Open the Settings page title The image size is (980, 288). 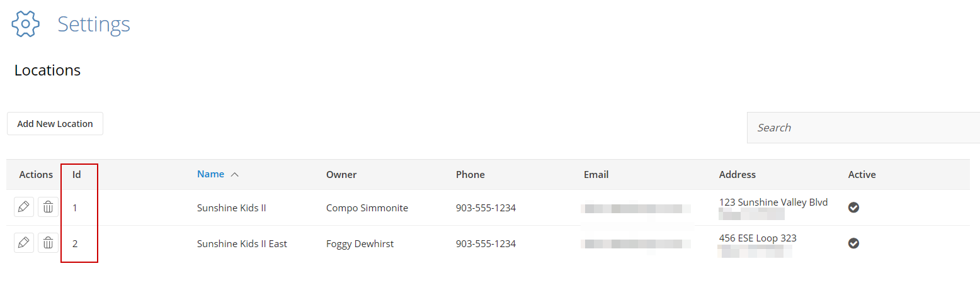[x=94, y=24]
